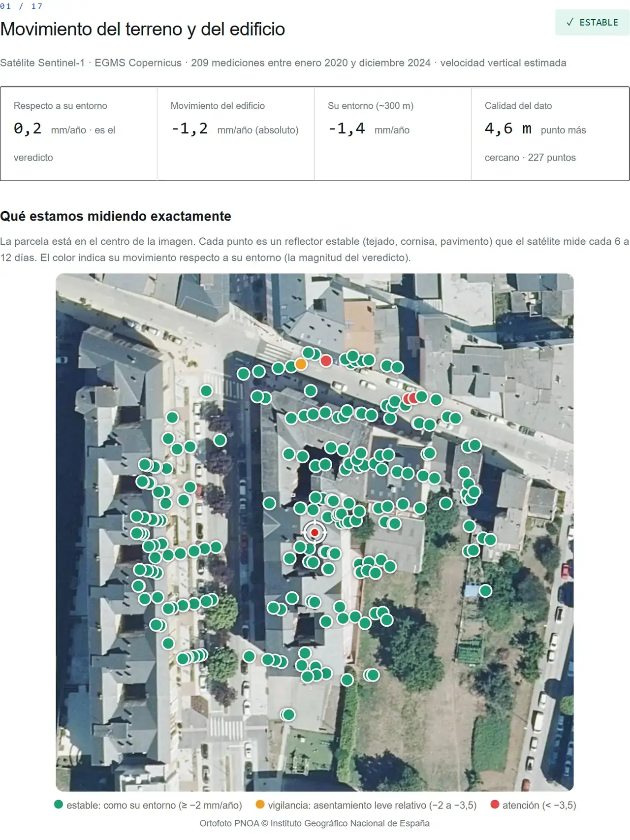The height and width of the screenshot is (840, 630).
Task: Click the red 'atención' legend swatch
Action: [495, 805]
